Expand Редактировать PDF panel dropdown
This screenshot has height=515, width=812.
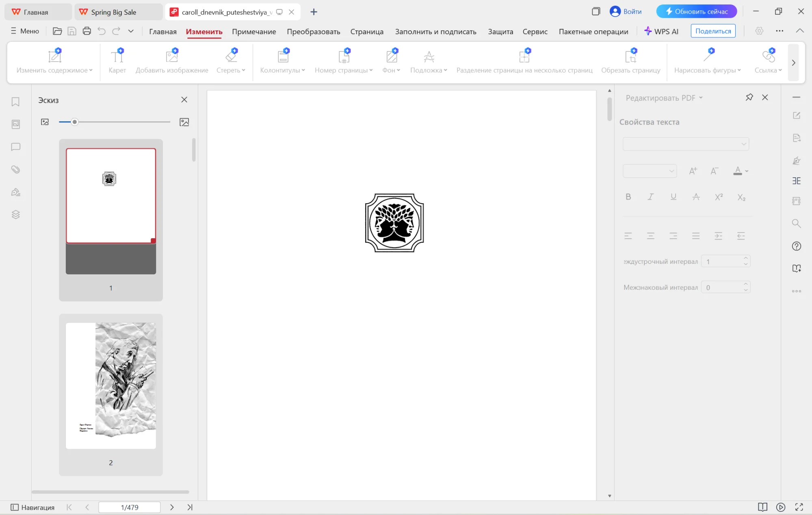tap(701, 98)
